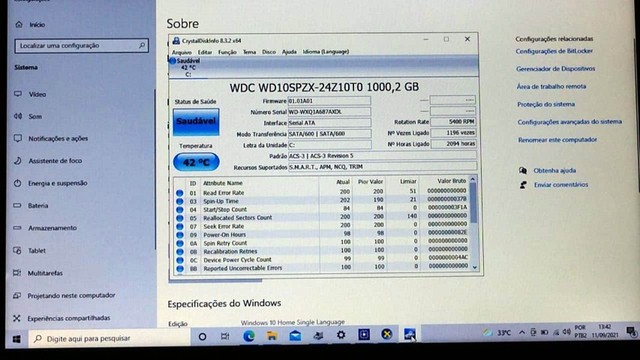Show hidden system tray icons chevron
Screen dimensions: 640x360
click(x=522, y=333)
